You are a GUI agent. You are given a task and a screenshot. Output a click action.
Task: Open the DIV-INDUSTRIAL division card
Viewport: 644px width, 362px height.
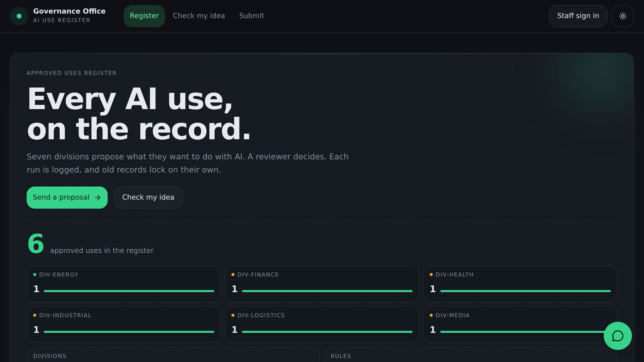click(124, 325)
